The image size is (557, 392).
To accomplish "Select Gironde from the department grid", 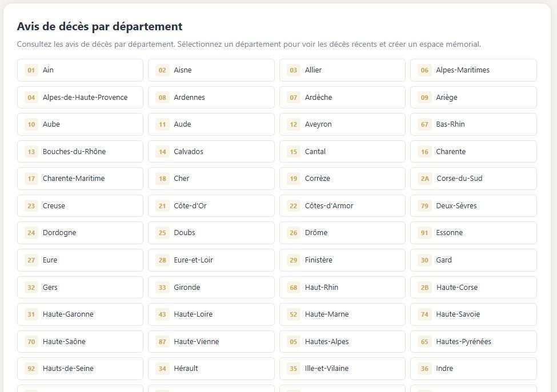I will coord(211,287).
